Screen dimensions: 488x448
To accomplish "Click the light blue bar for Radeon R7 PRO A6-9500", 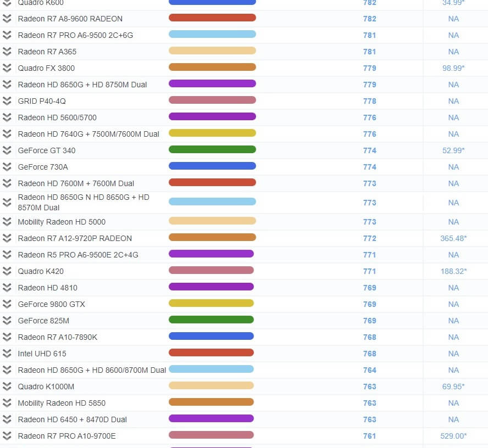I will click(212, 34).
